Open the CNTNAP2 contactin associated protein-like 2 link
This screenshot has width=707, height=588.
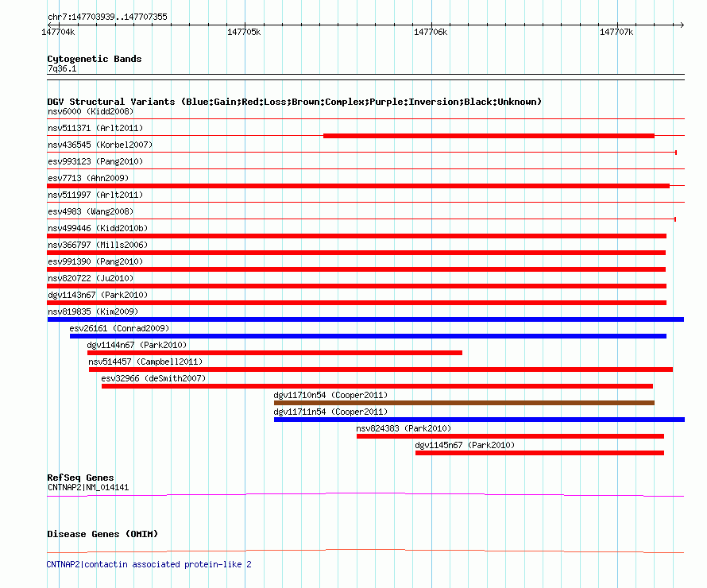(149, 564)
